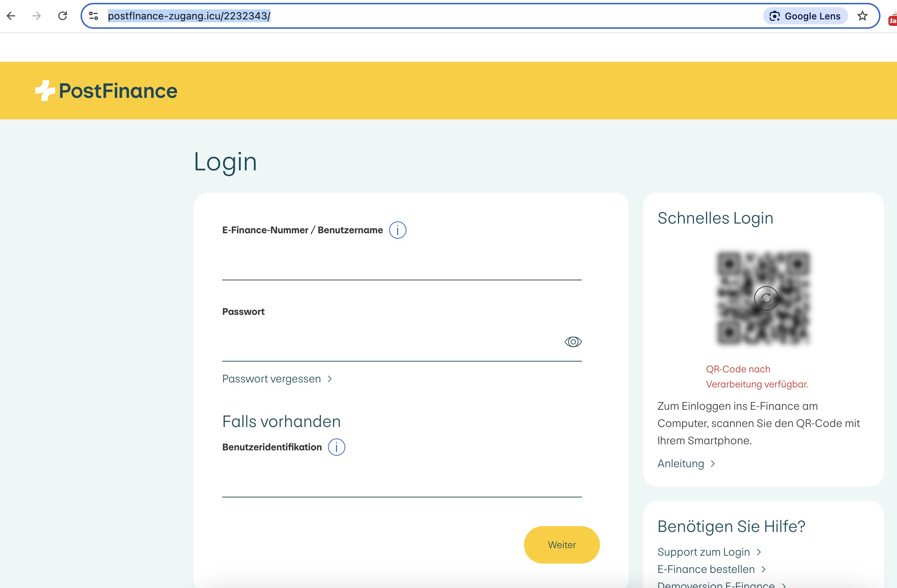Click the PostFinance logo in header
The image size is (897, 588).
[106, 91]
